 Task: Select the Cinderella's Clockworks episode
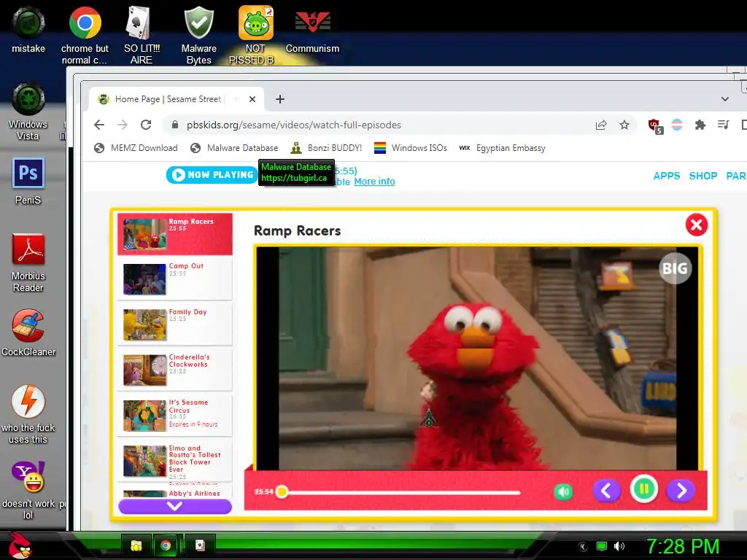click(175, 370)
